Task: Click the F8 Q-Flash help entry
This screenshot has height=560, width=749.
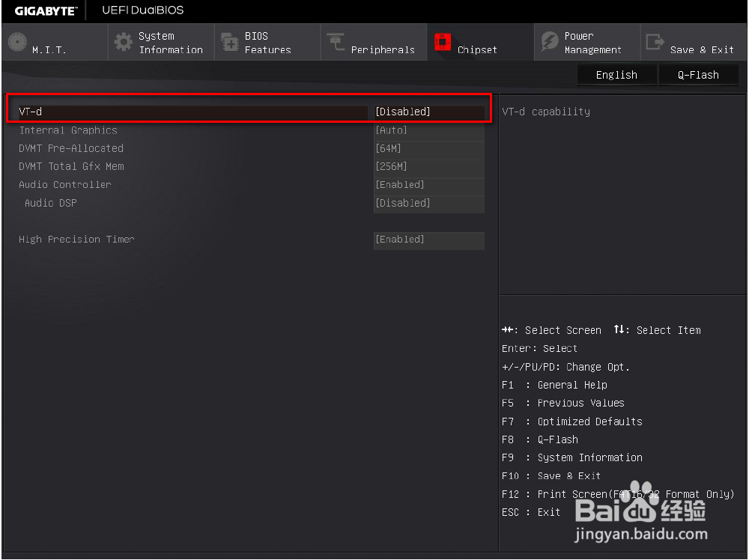Action: coord(540,439)
